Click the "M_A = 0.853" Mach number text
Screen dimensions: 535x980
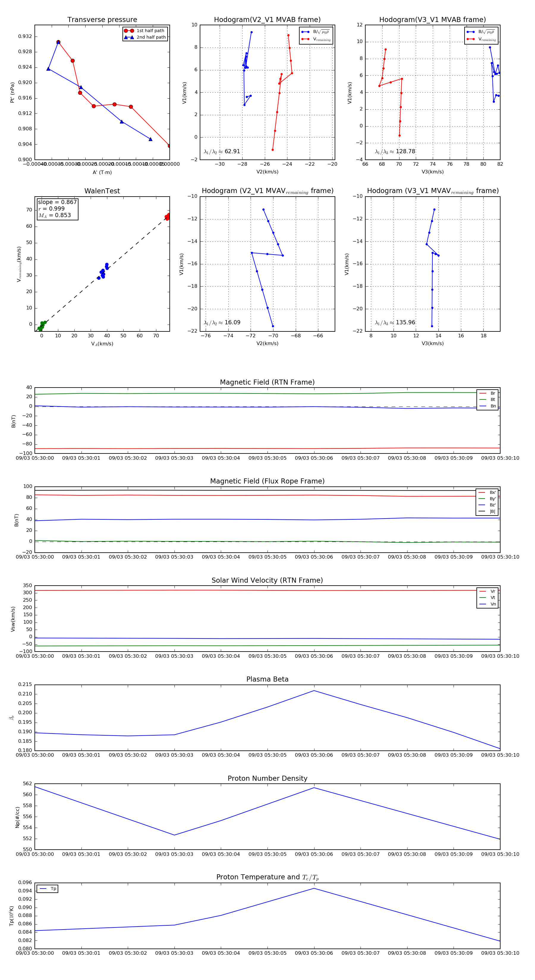(x=54, y=215)
